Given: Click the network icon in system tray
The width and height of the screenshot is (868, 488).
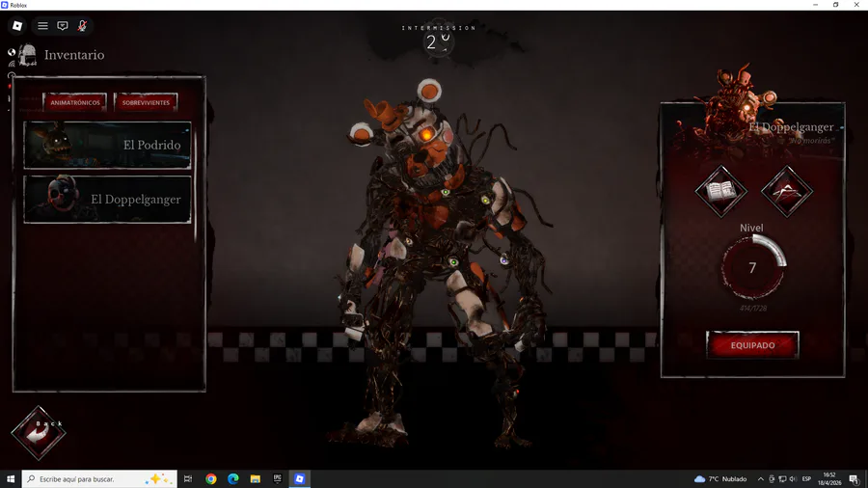Looking at the screenshot, I should tap(782, 479).
